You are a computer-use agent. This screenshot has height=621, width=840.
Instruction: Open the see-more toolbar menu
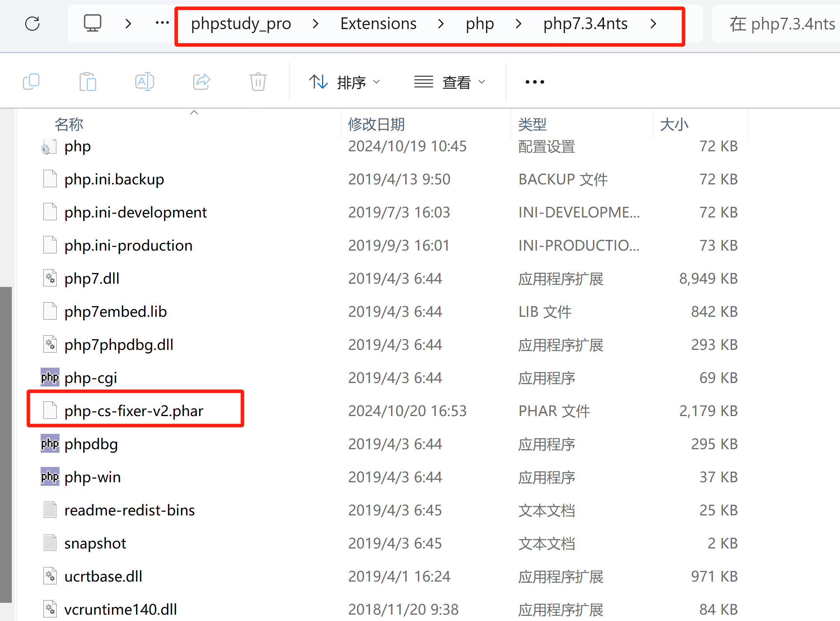(534, 82)
